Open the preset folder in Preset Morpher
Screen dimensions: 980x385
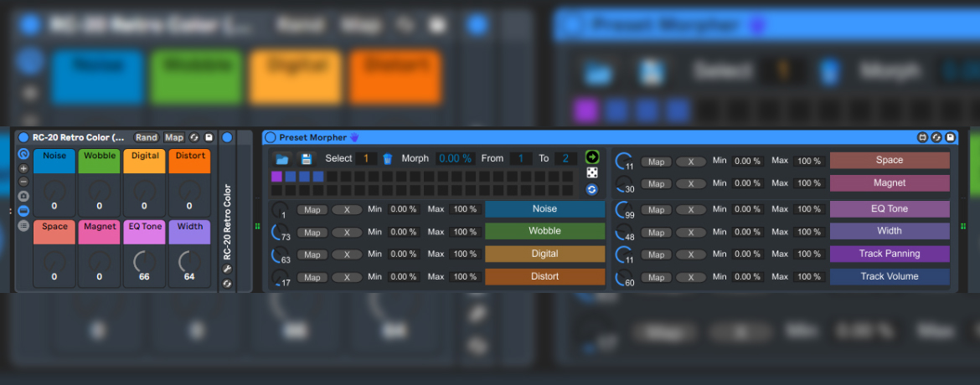point(282,159)
